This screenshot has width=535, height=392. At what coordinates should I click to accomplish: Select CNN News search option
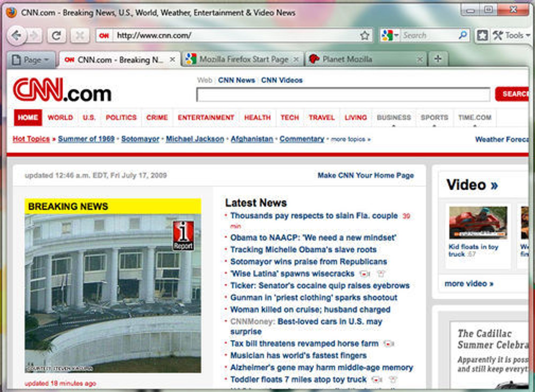(x=236, y=80)
